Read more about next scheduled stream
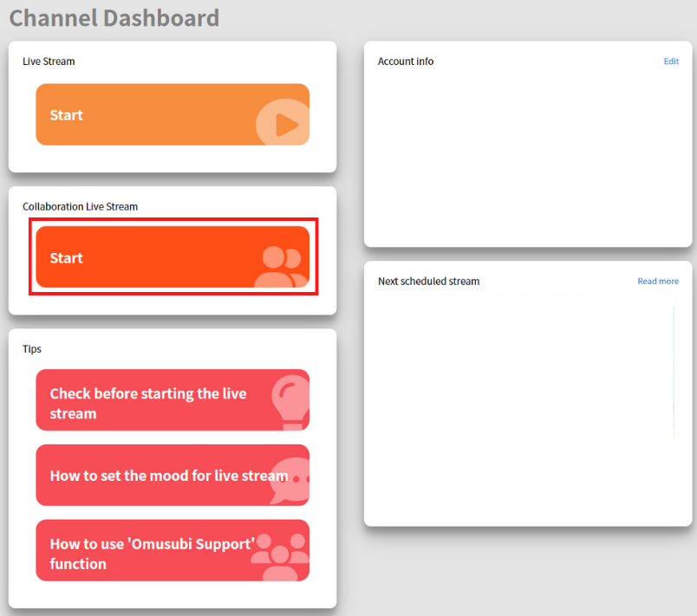 (x=658, y=281)
